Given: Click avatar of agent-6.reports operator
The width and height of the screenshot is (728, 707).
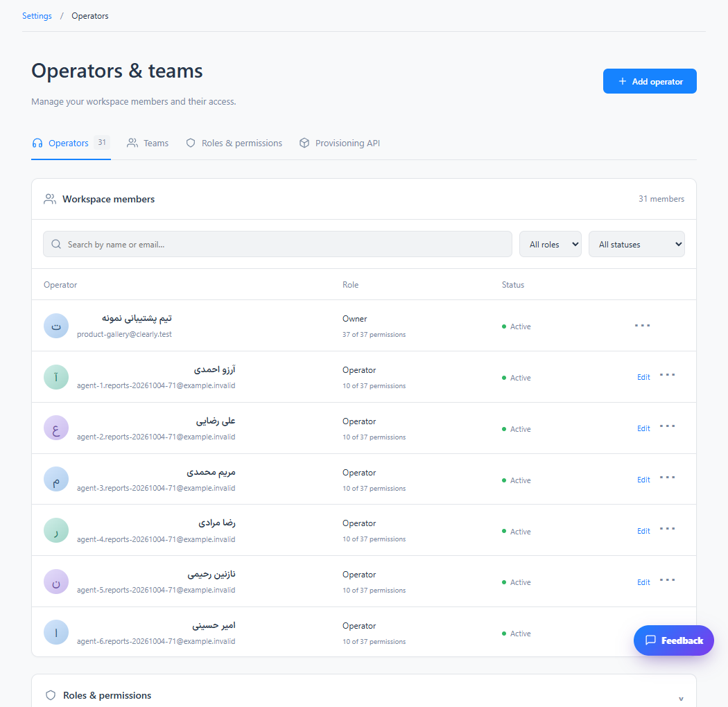Looking at the screenshot, I should (56, 632).
